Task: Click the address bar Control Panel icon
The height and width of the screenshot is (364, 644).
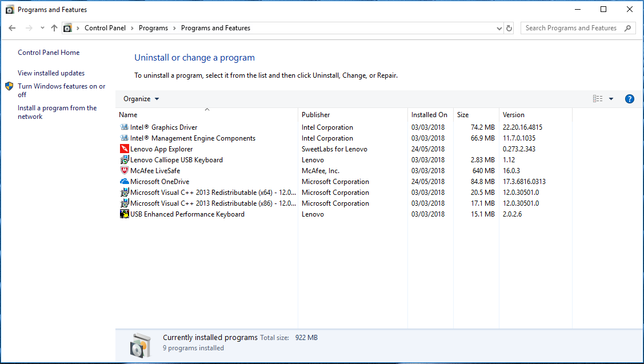Action: pyautogui.click(x=68, y=28)
